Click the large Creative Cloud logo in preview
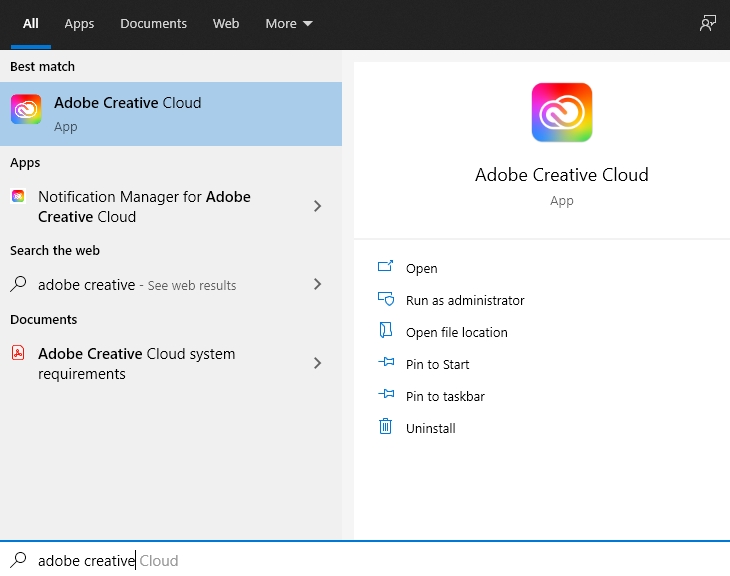Viewport: 730px width, 576px height. [561, 113]
